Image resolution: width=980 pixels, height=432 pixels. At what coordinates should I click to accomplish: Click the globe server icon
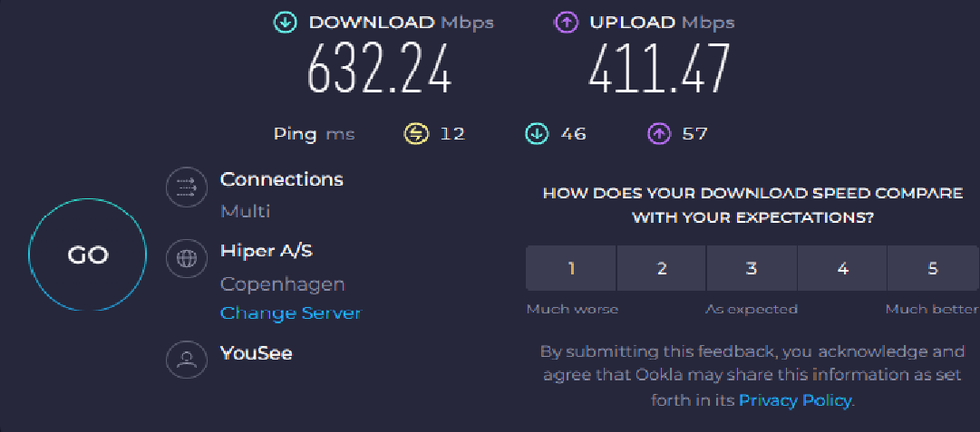click(187, 259)
